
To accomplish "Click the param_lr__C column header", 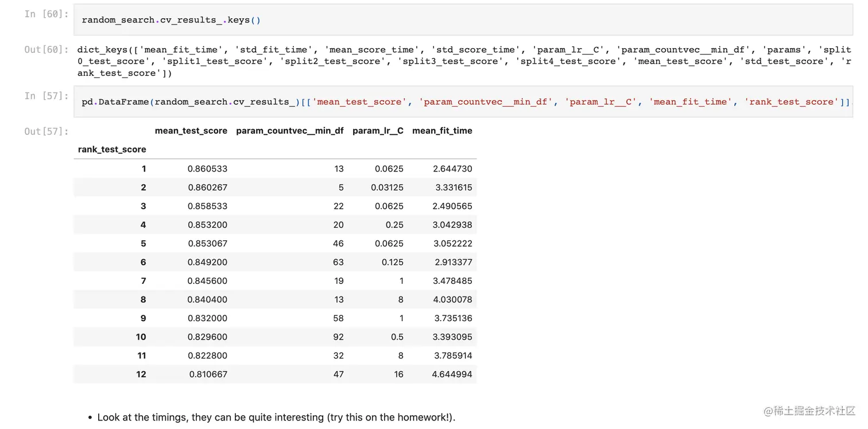I will click(x=378, y=131).
